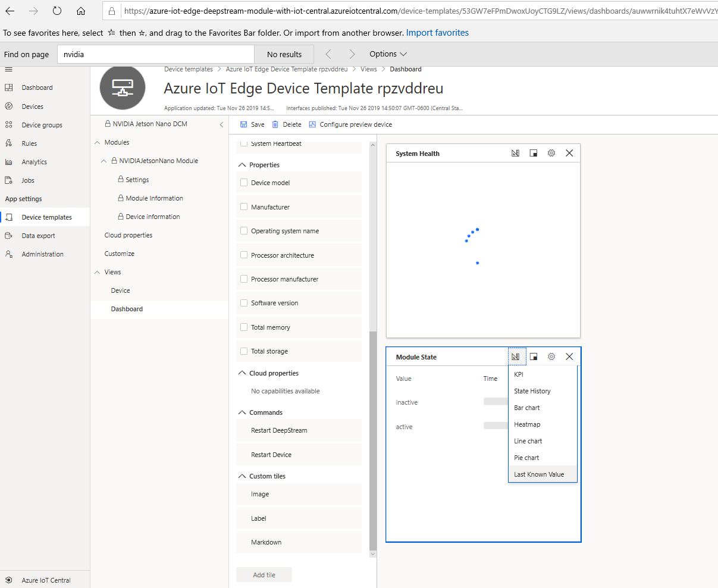
Task: Remove the System Health tile
Action: point(569,153)
